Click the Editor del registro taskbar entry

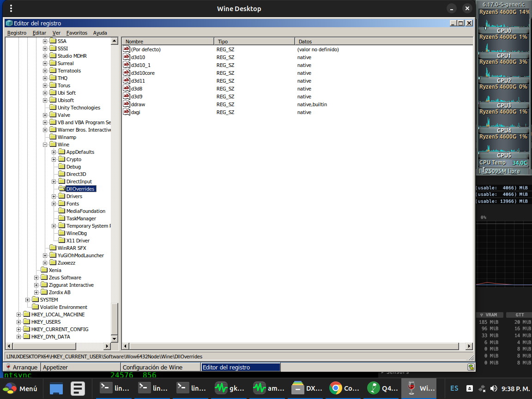tap(241, 367)
